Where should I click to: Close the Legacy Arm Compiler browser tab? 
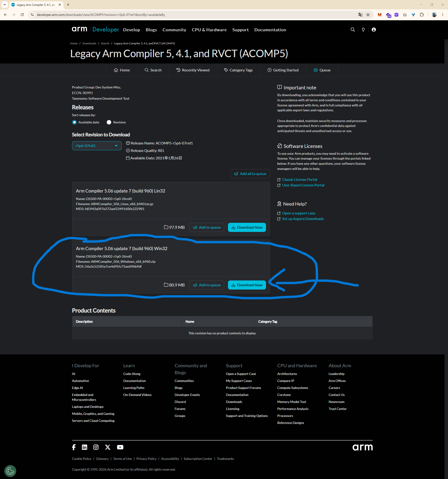(60, 5)
